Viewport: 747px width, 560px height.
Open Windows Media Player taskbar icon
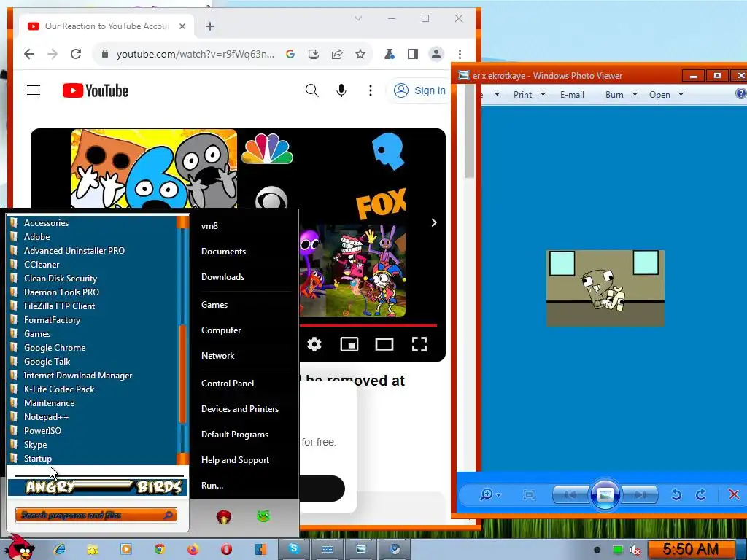(x=126, y=550)
